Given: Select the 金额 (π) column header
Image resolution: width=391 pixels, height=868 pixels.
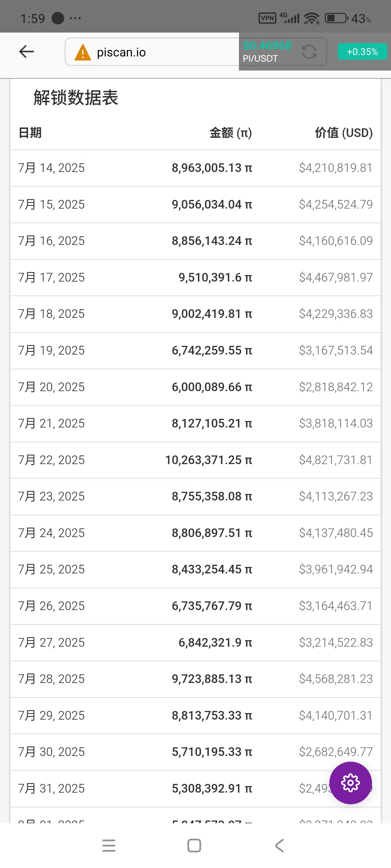Looking at the screenshot, I should [231, 133].
